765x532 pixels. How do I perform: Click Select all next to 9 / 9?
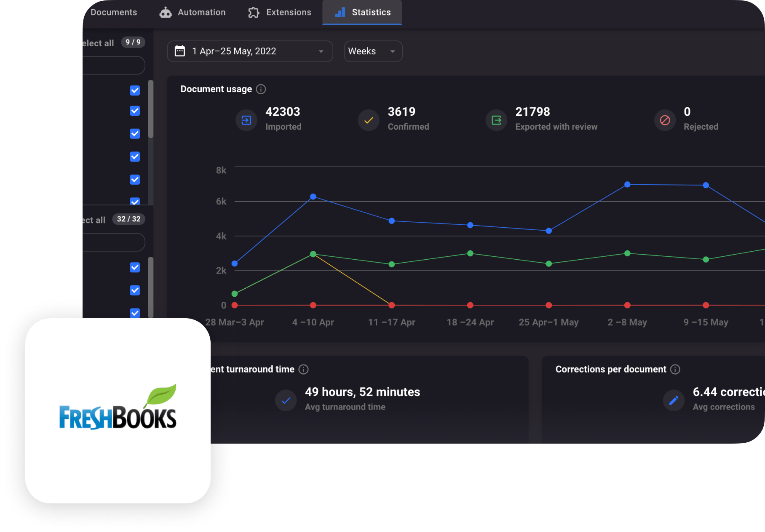point(98,43)
